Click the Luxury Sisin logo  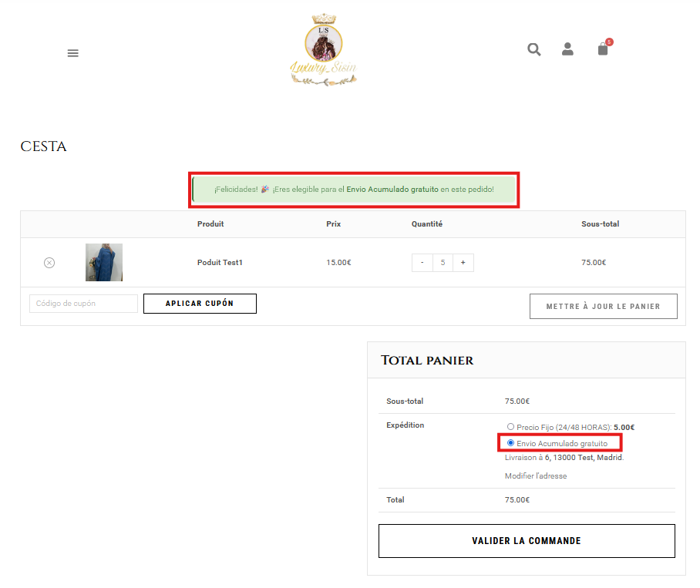[322, 50]
